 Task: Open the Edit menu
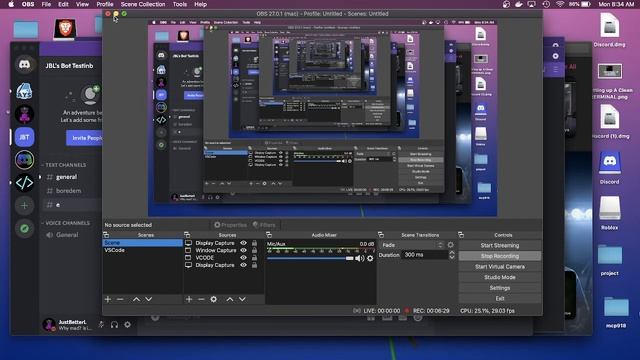coord(63,4)
